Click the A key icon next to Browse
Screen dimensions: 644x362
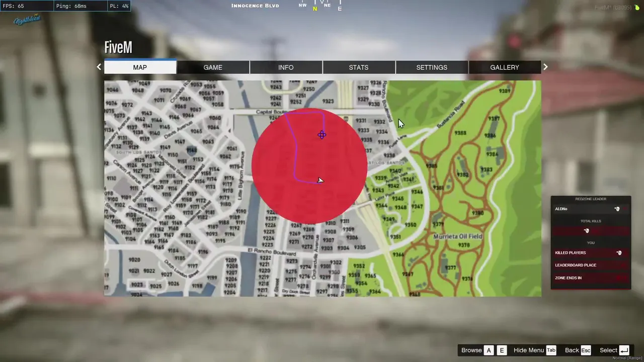pos(489,350)
